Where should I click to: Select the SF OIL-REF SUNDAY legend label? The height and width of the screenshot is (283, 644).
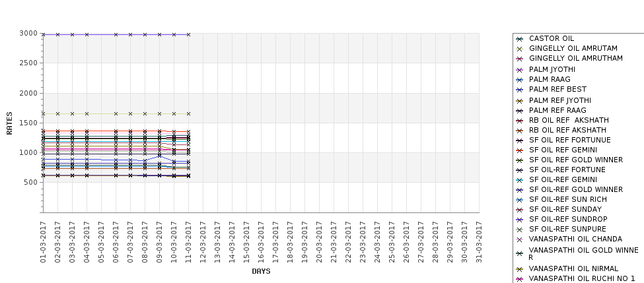pos(565,209)
